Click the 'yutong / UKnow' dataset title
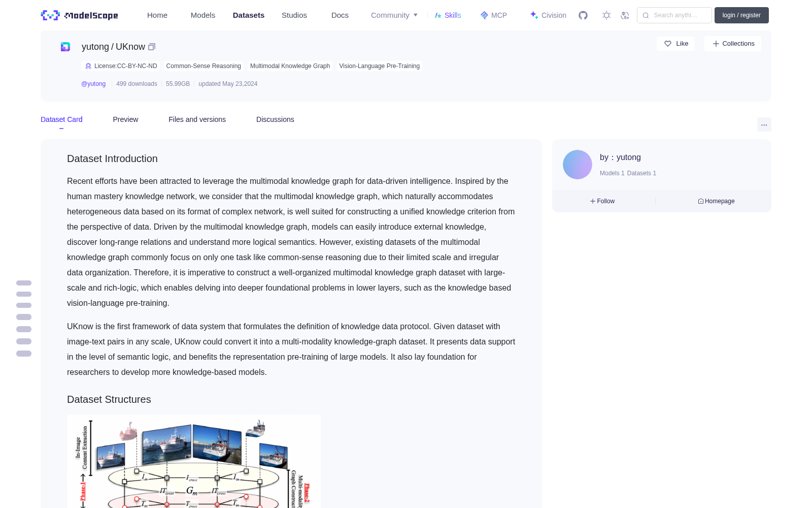Image resolution: width=812 pixels, height=508 pixels. point(113,47)
